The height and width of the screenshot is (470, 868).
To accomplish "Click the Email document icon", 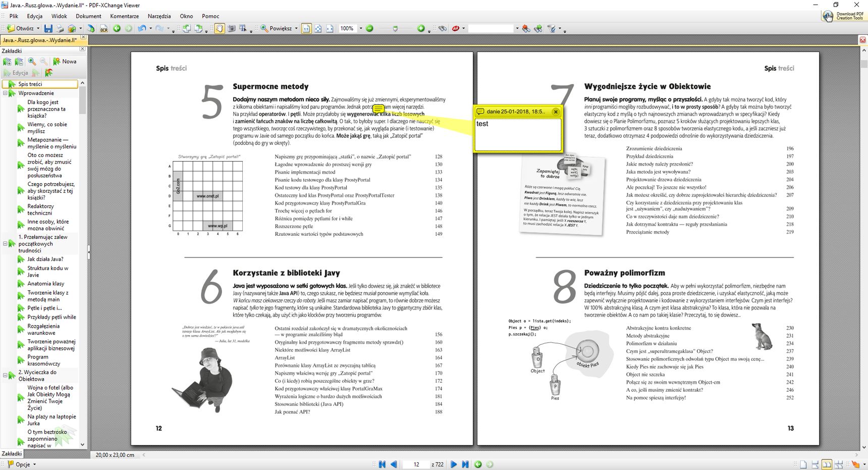I will tap(72, 28).
